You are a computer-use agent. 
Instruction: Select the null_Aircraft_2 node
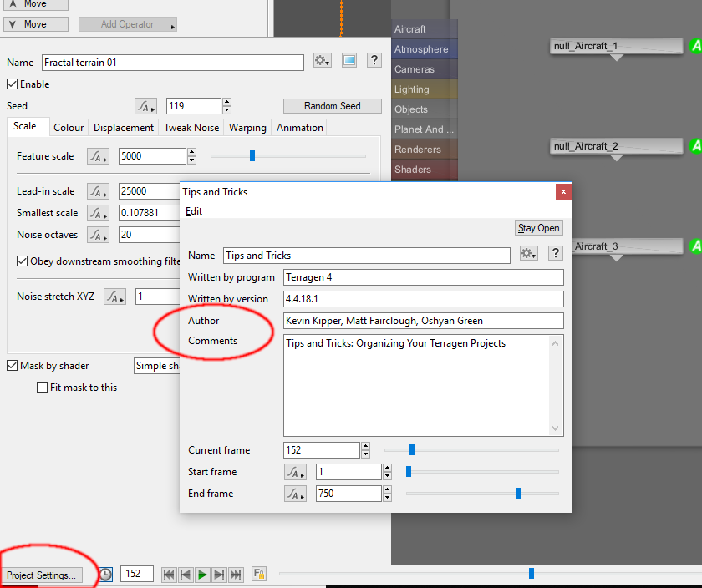coord(617,146)
